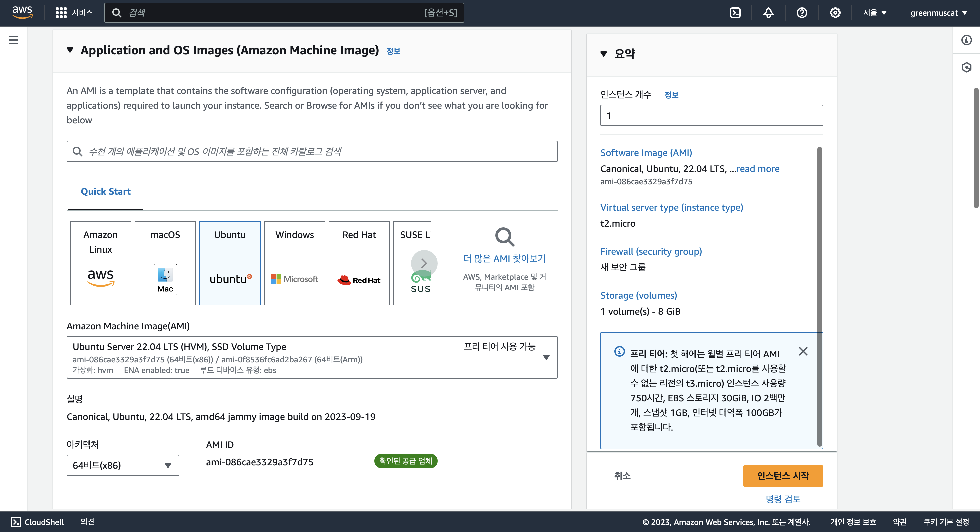Image resolution: width=980 pixels, height=532 pixels.
Task: Select the Quick Start tab
Action: 105,191
